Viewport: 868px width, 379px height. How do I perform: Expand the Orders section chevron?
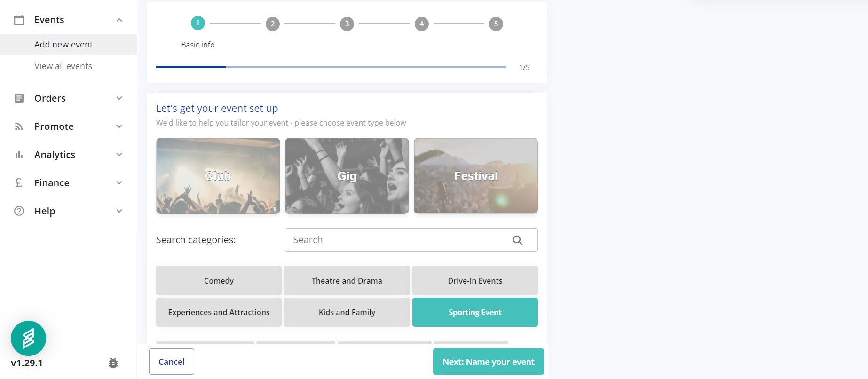(x=119, y=98)
